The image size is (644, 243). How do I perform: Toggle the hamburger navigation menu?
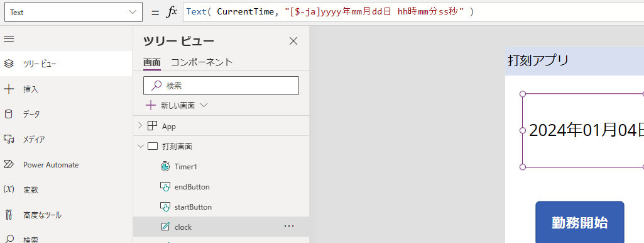click(x=9, y=38)
